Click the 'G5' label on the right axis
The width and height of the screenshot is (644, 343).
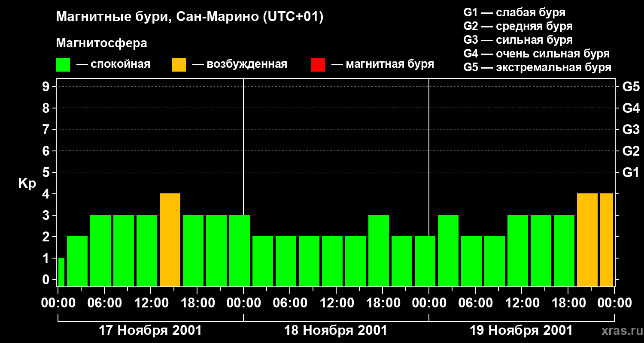[631, 87]
